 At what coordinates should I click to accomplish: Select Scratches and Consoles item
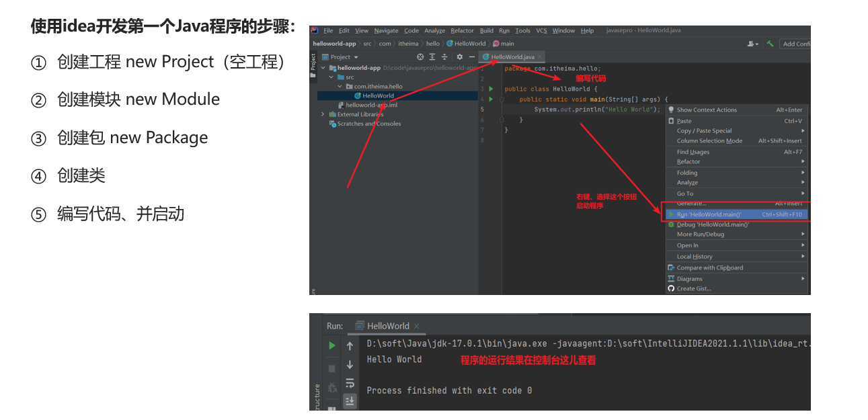point(365,124)
